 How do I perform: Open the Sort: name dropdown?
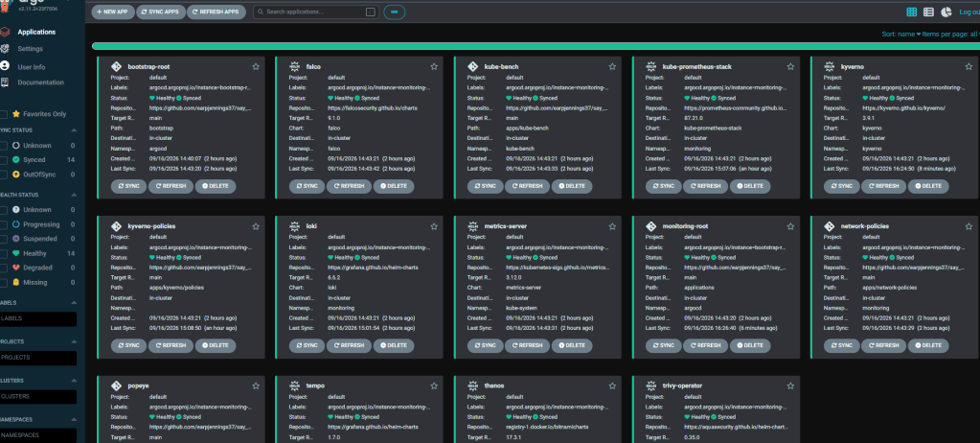pos(901,34)
